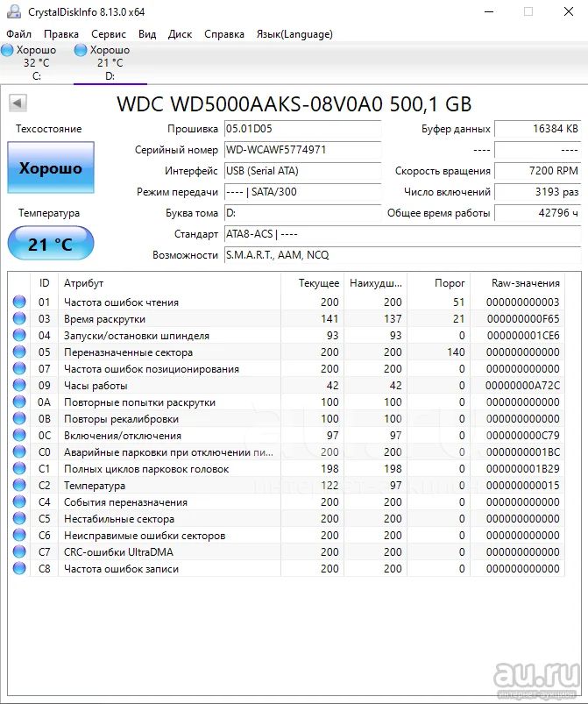Click status dot for attribute 01 Частота ошибок чтения
The image size is (588, 704).
click(19, 302)
